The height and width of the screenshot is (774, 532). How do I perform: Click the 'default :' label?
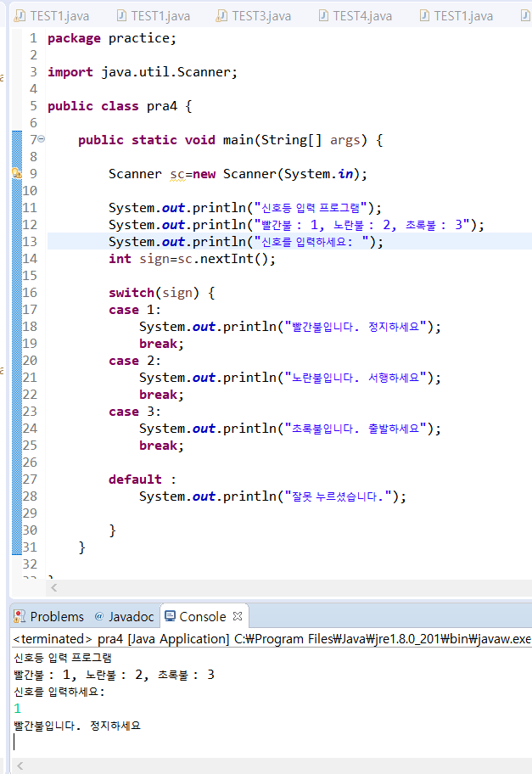[x=143, y=480]
